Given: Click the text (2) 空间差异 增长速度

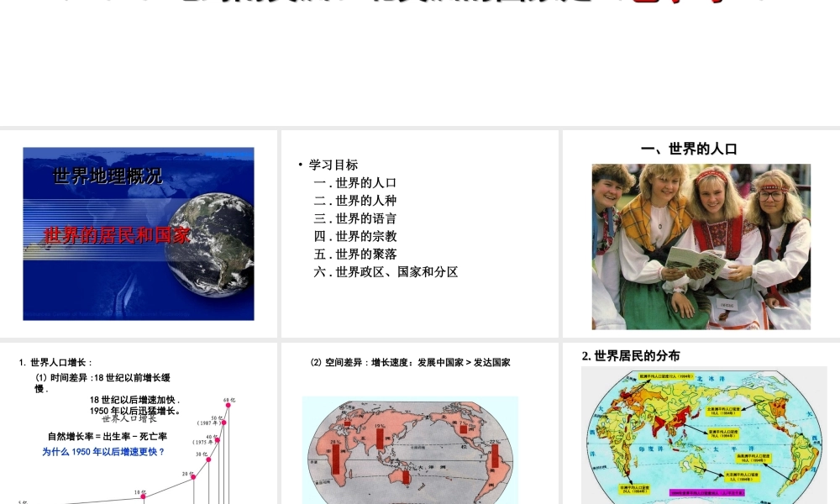Looking at the screenshot, I should click(x=411, y=363).
